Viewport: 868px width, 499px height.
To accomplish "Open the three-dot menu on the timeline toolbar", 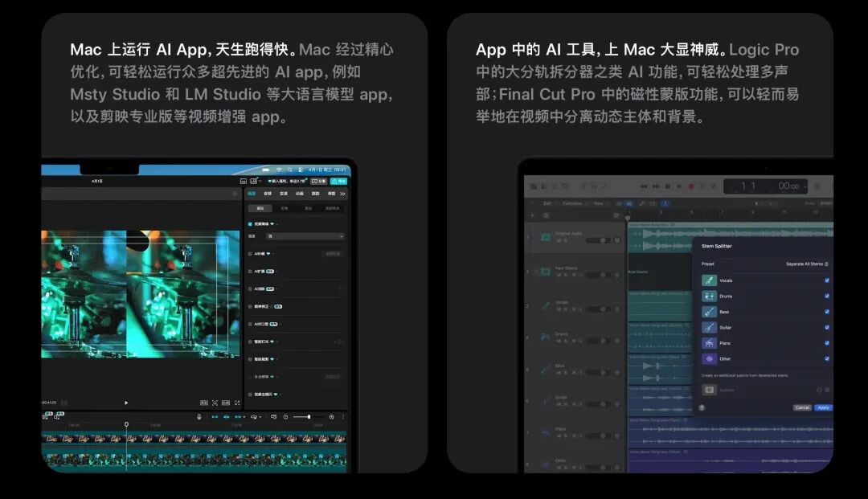I will point(343,417).
